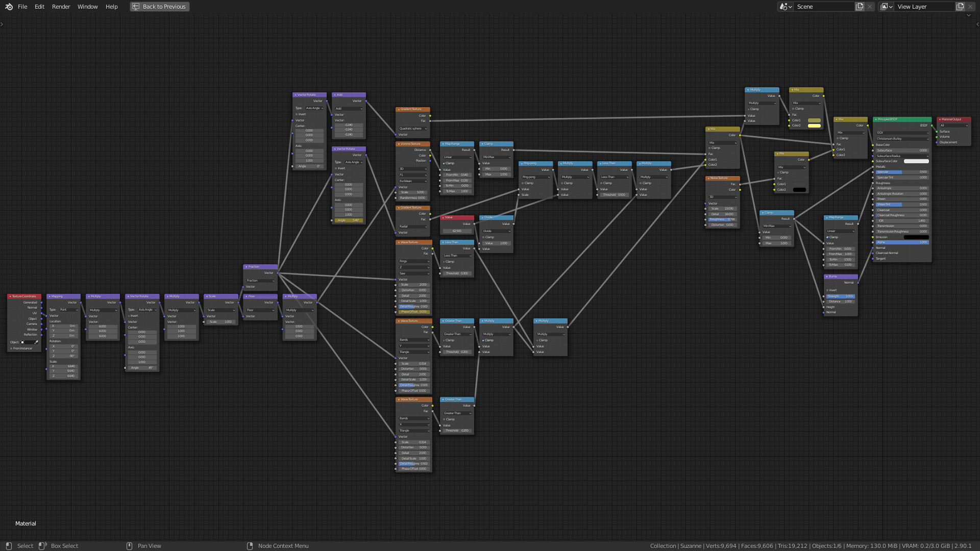Image resolution: width=980 pixels, height=551 pixels.
Task: Click the Alpha slider in Principled BSDF
Action: tap(902, 242)
